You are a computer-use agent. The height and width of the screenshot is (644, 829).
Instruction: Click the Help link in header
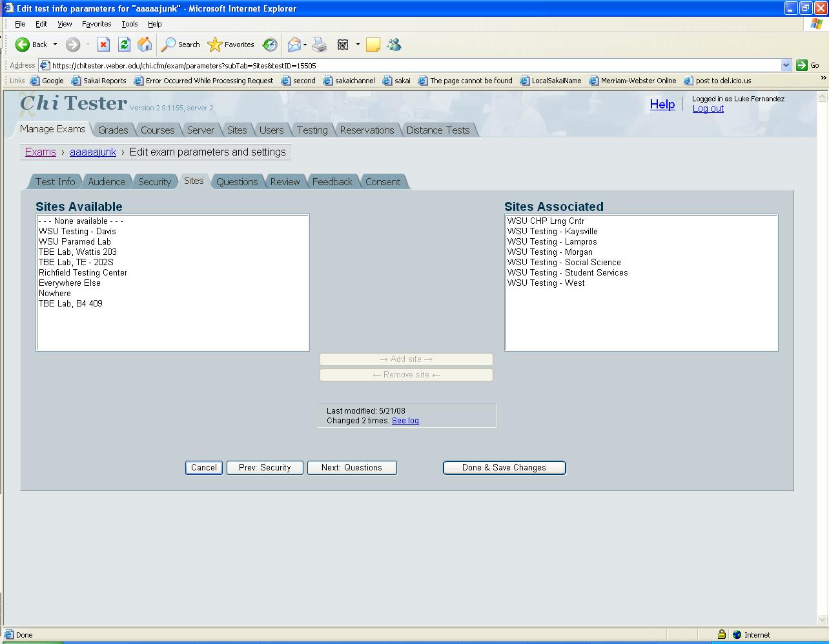pyautogui.click(x=662, y=104)
